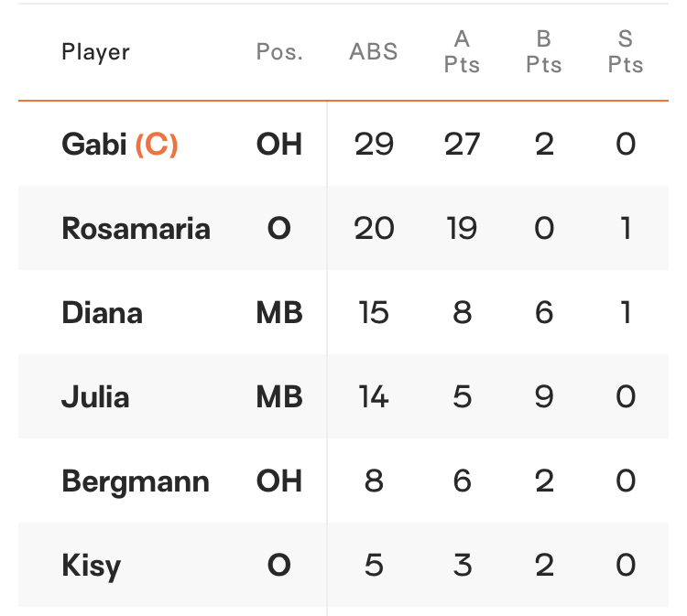Sort by the A Pts column header
The height and width of the screenshot is (616, 687).
coord(462,51)
